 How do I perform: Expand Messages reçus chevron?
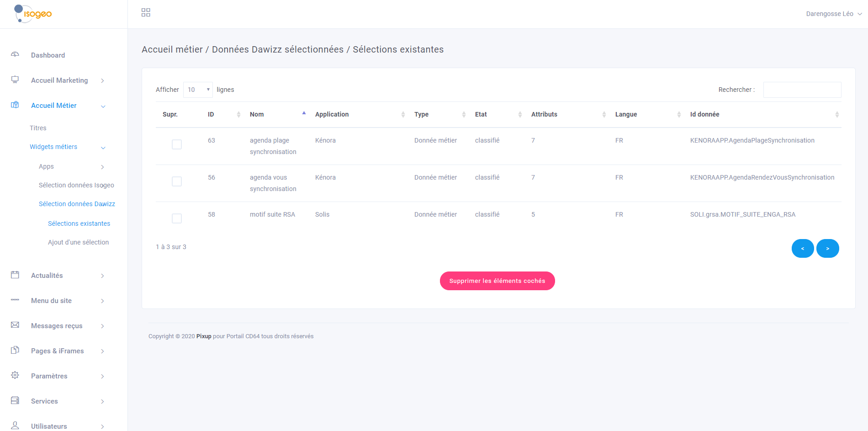click(x=102, y=326)
